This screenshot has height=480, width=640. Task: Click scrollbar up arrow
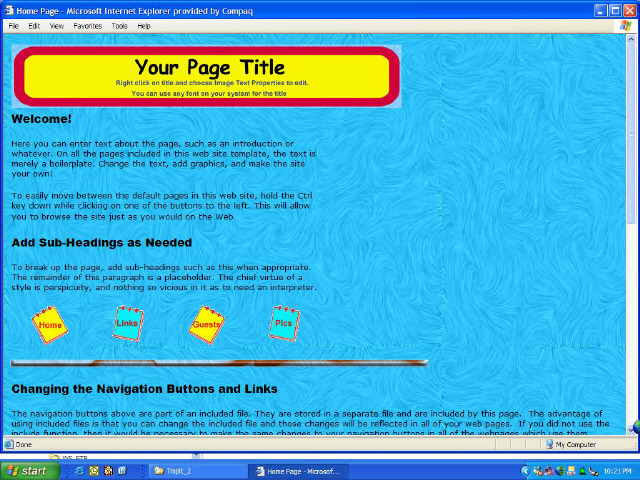633,41
